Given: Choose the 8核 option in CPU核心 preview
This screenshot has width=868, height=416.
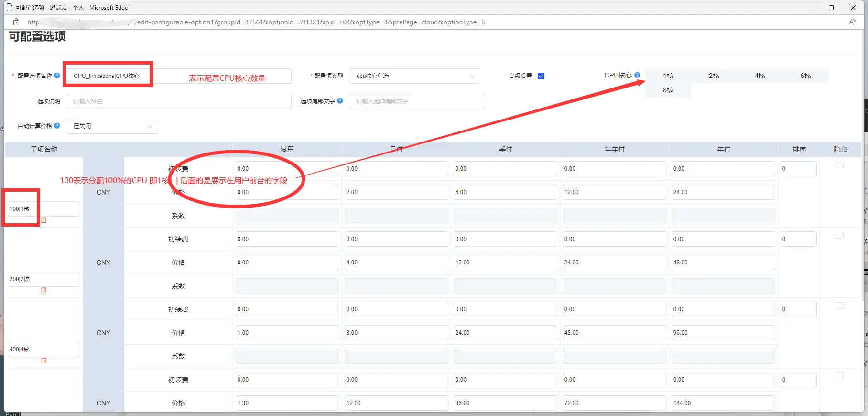Looking at the screenshot, I should 668,90.
